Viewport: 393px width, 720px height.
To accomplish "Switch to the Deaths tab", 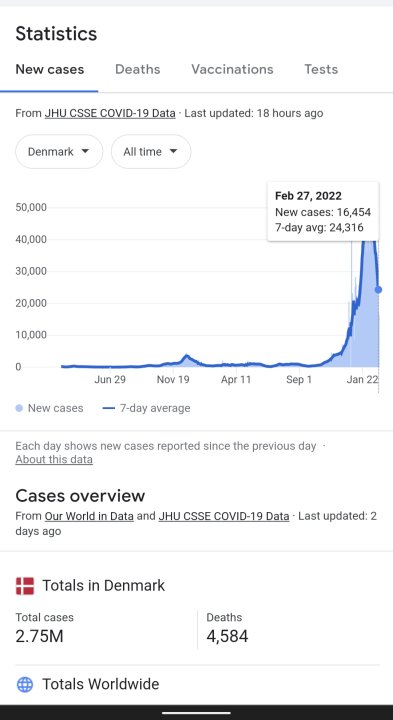I will [x=138, y=69].
